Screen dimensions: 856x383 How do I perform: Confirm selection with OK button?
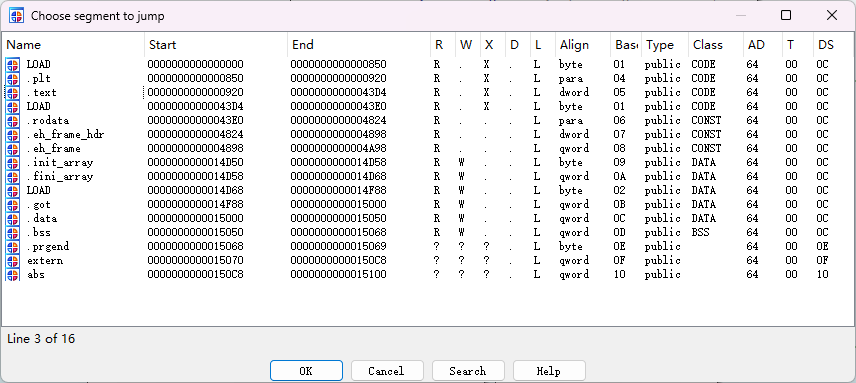306,371
